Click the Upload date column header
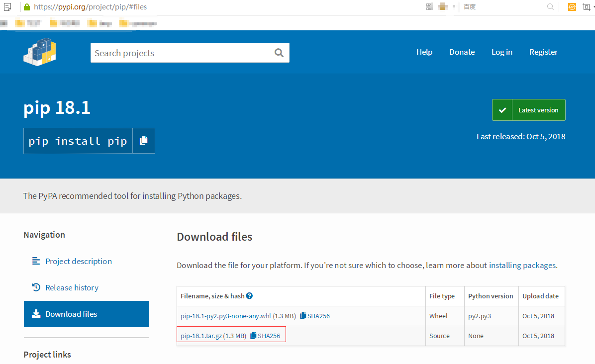Viewport: 595px width, 364px height. coord(540,296)
